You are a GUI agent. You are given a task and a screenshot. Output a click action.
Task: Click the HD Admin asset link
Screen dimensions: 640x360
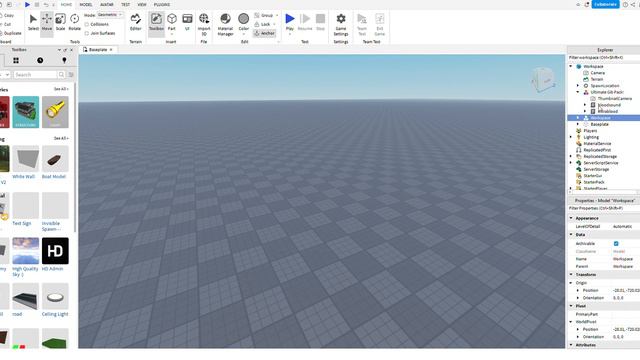pos(53,269)
